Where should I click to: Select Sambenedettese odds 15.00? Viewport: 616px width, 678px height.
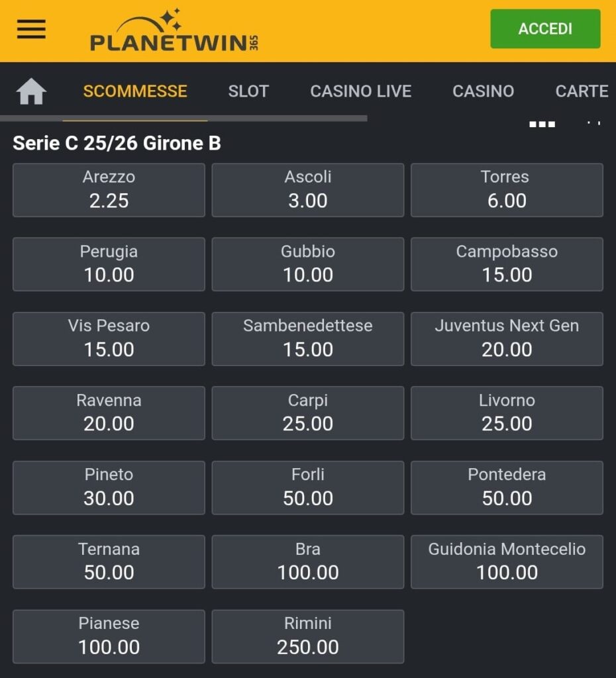click(307, 338)
